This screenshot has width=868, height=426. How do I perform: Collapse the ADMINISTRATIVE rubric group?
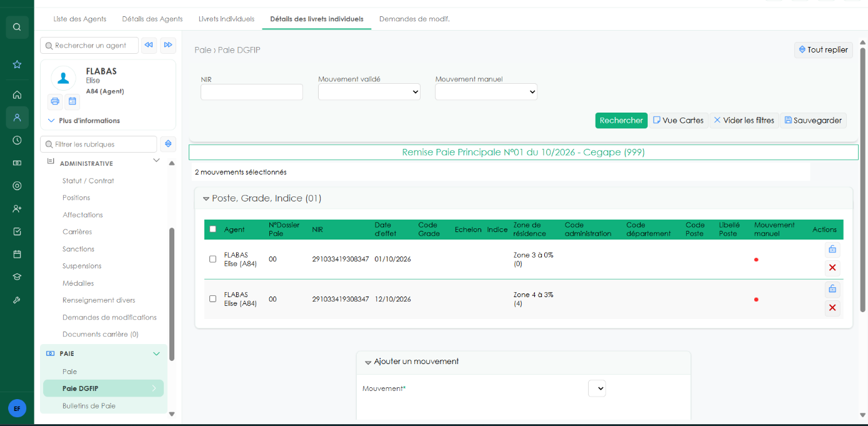click(156, 161)
